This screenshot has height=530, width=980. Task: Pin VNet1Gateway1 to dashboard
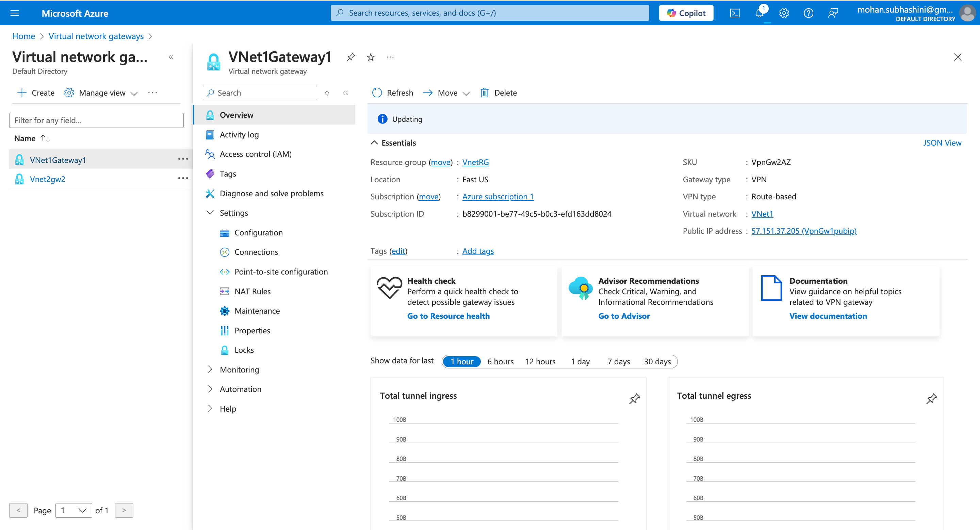350,57
